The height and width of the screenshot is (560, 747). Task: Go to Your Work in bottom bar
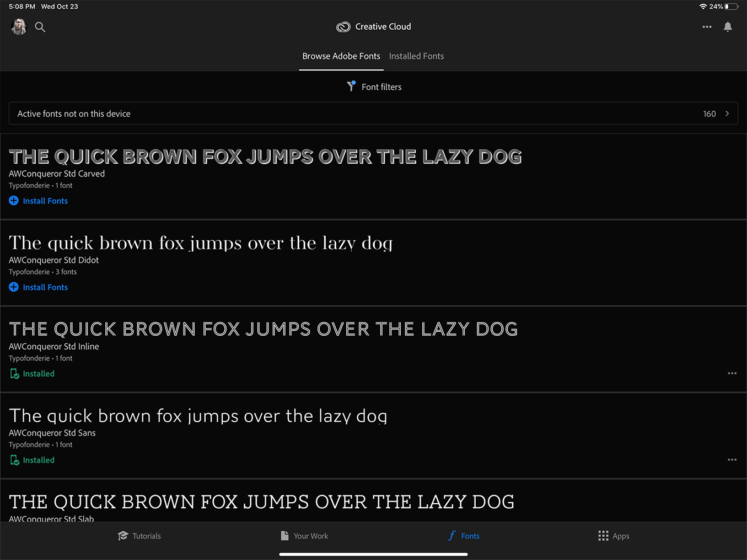coord(304,536)
